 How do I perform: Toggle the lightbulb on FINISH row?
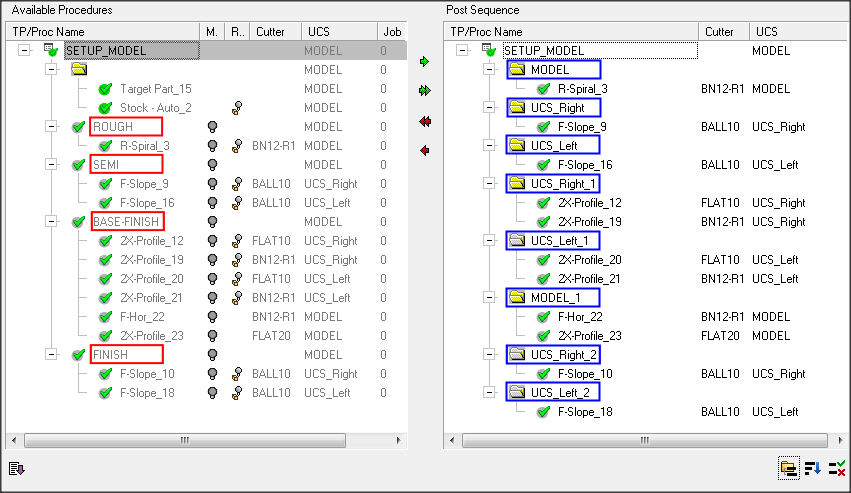tap(212, 355)
